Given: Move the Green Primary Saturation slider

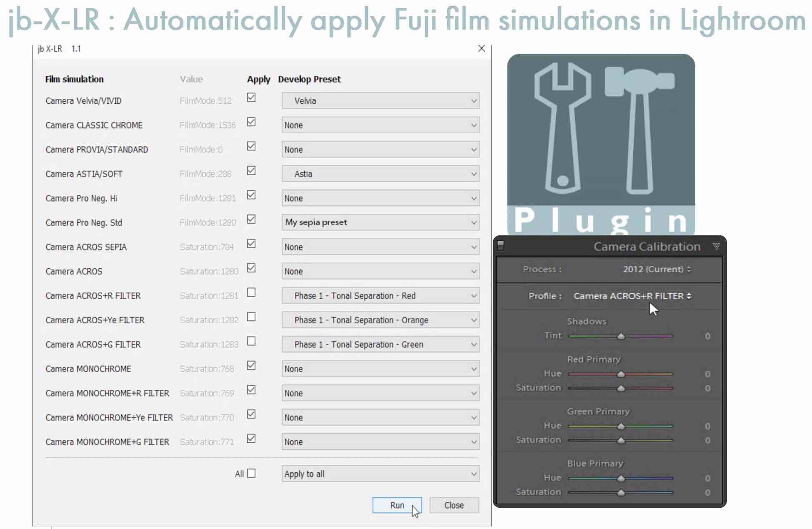Looking at the screenshot, I should 621,440.
